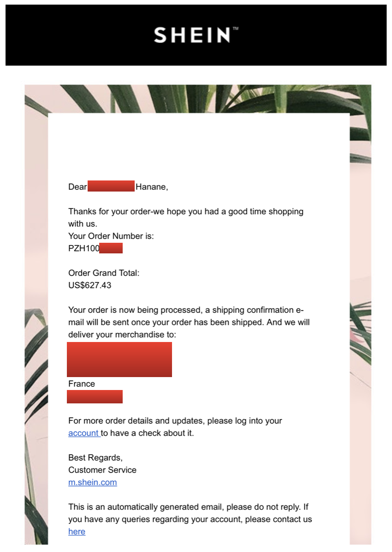Click the 'here' contact link
The width and height of the screenshot is (392, 552).
[x=77, y=532]
